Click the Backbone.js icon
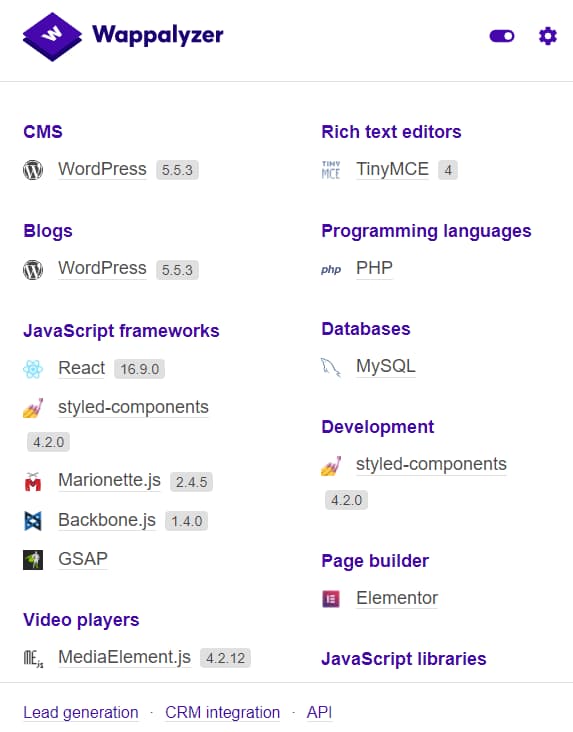Image resolution: width=573 pixels, height=732 pixels. coord(33,521)
